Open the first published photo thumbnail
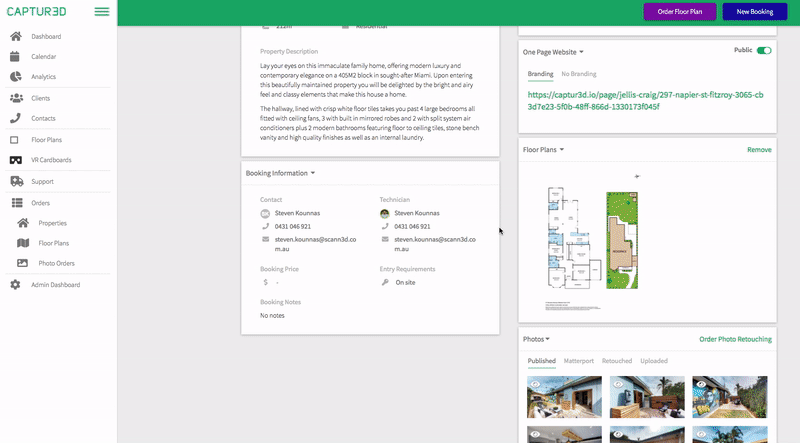800x443 pixels. pos(564,397)
